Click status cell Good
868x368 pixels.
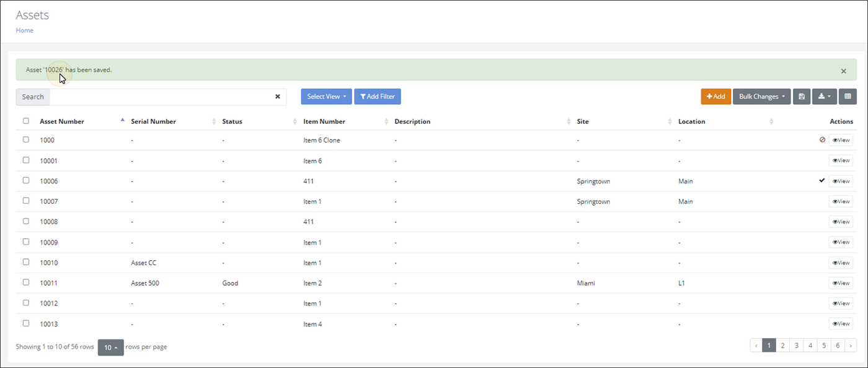230,283
